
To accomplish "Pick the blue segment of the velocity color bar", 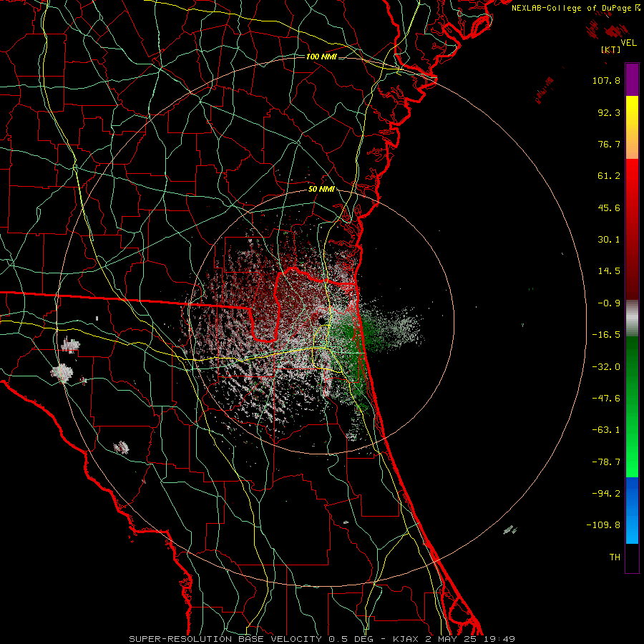I will (632, 510).
